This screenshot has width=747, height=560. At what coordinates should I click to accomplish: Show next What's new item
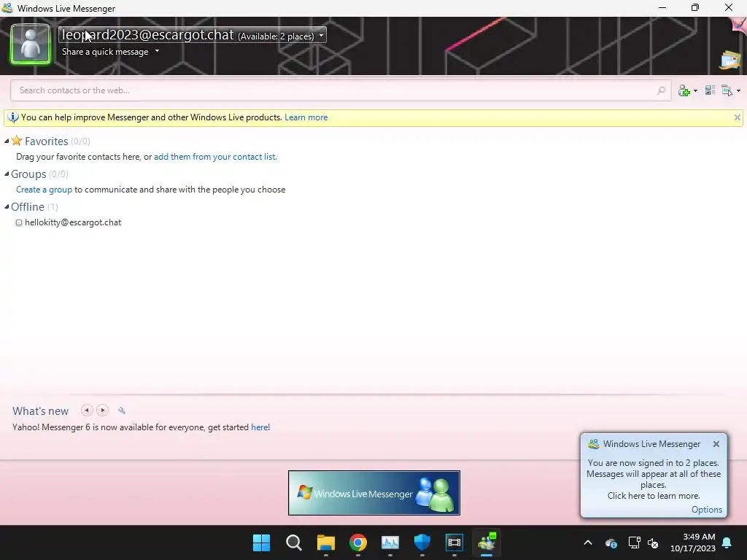click(102, 411)
